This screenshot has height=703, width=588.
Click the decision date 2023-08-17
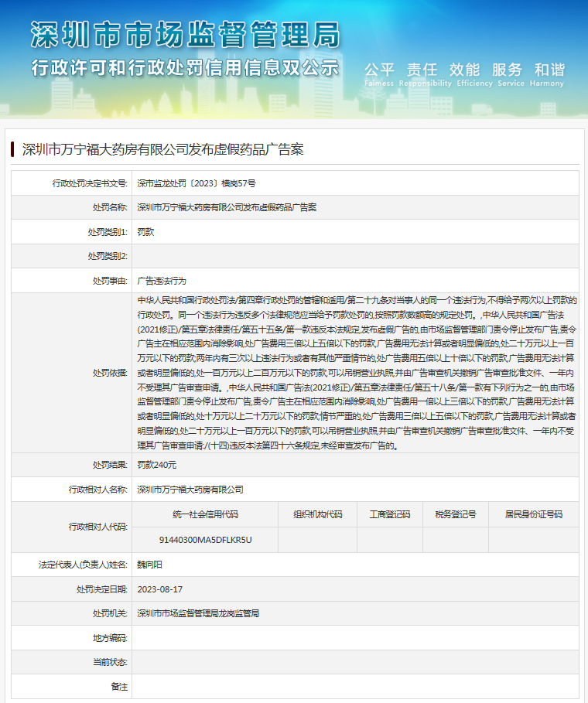point(160,589)
